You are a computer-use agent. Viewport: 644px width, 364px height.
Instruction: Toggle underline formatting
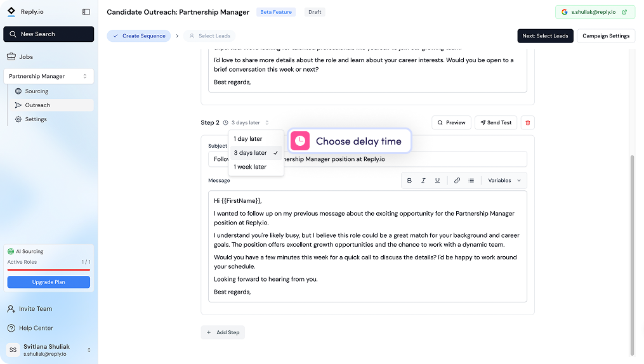point(437,181)
